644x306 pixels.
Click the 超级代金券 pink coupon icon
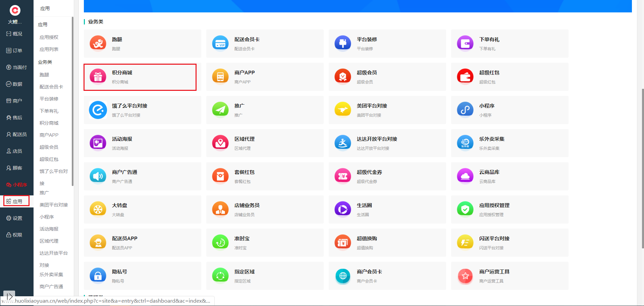point(343,176)
